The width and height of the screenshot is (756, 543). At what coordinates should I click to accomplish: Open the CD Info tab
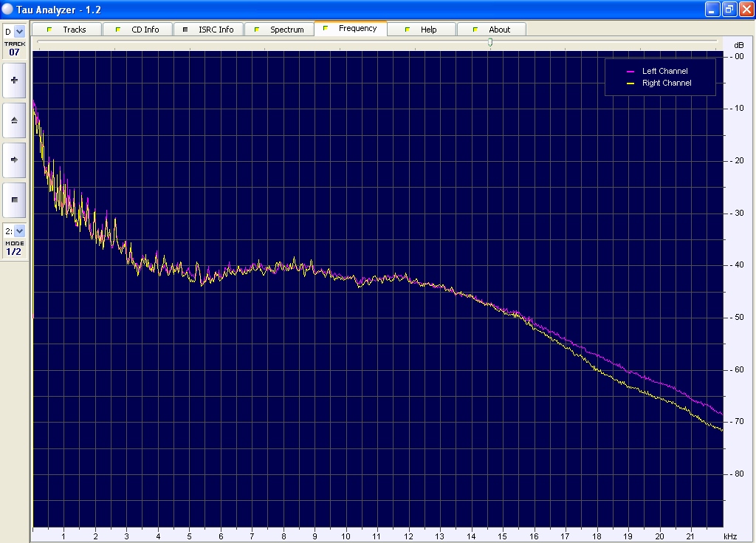tap(138, 30)
